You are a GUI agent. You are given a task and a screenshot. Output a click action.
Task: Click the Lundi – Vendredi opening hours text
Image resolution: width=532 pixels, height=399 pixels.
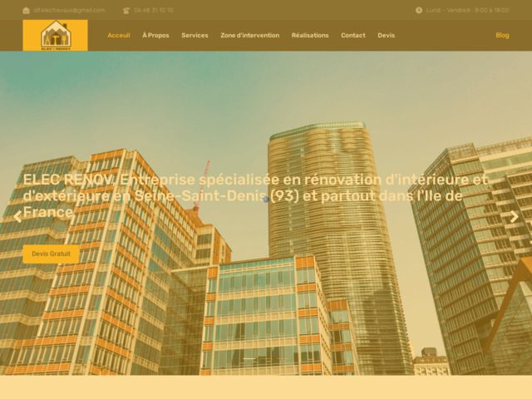click(x=467, y=10)
